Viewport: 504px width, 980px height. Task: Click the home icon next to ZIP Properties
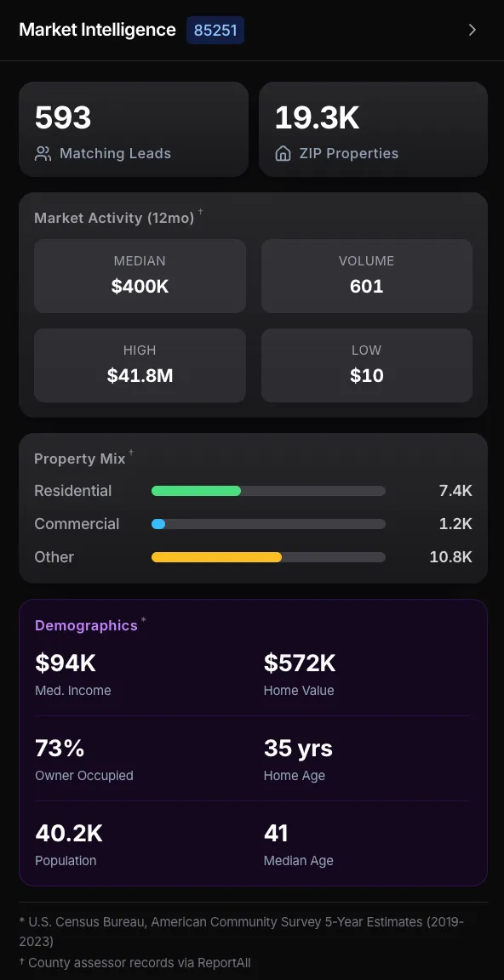(282, 153)
